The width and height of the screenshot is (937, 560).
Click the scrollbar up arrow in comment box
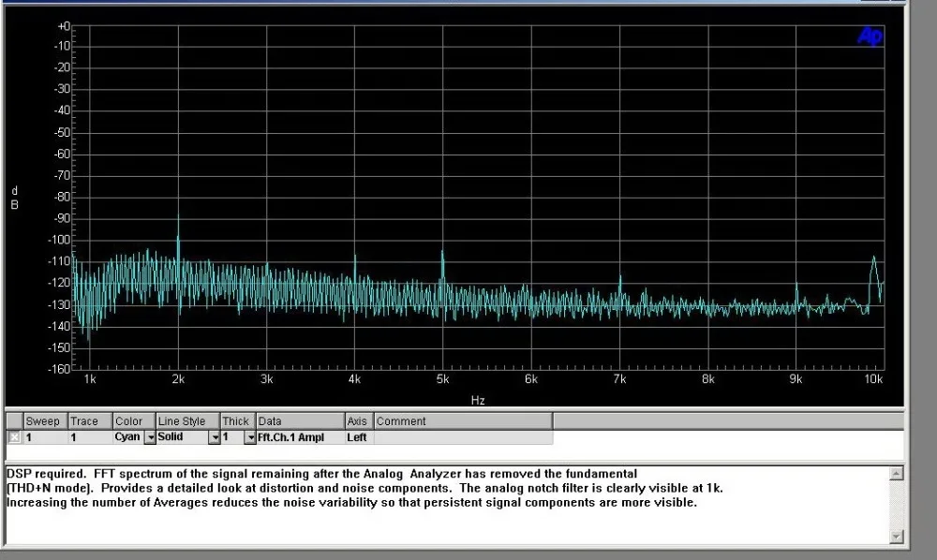(896, 474)
